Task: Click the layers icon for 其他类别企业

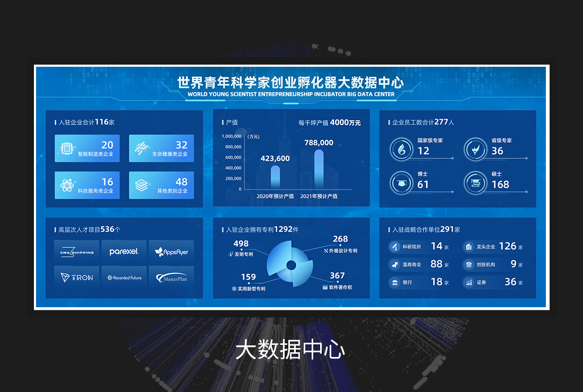Action: (x=141, y=185)
